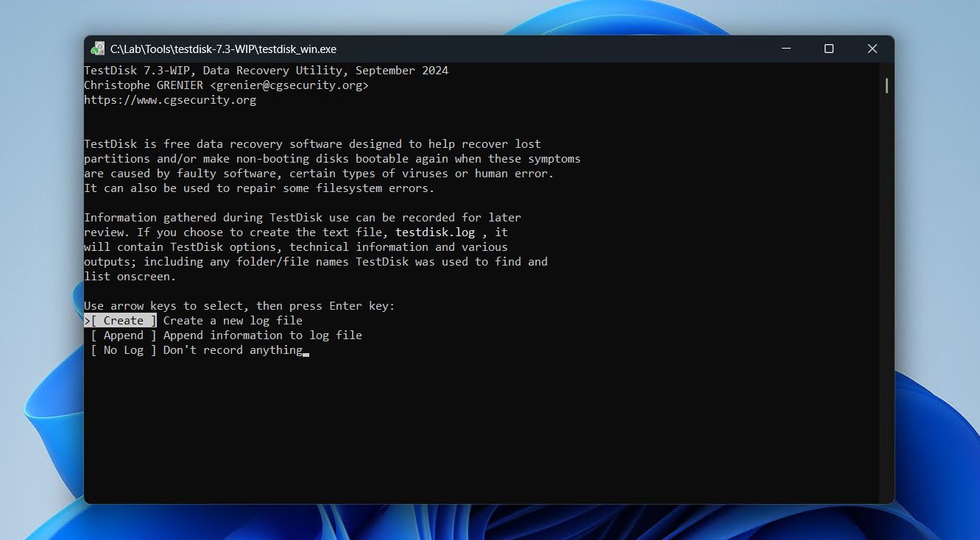This screenshot has width=980, height=540.
Task: Choose the No Log option
Action: pos(122,349)
